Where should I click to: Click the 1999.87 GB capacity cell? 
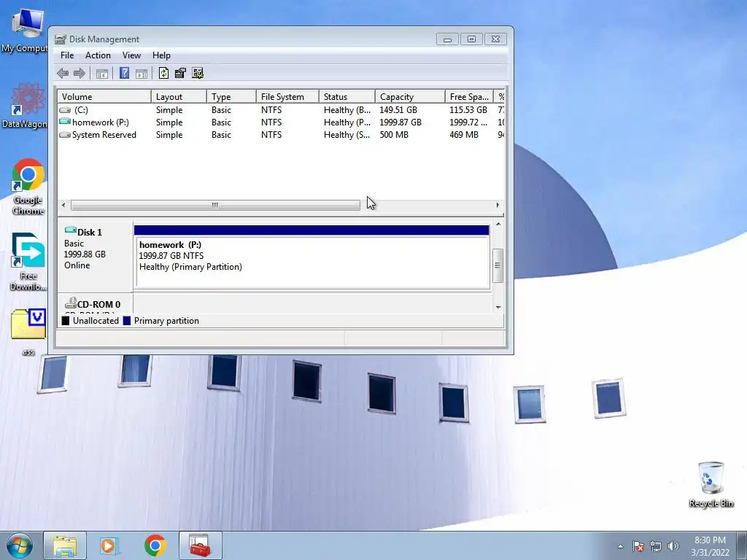400,122
